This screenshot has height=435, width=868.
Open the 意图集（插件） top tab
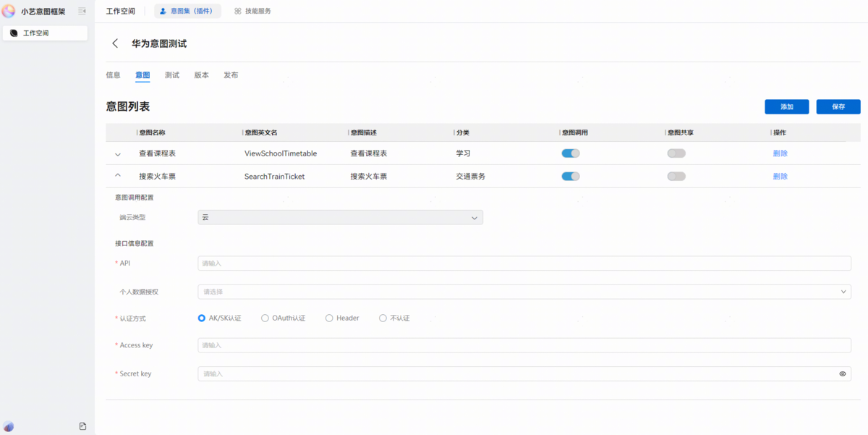click(x=187, y=11)
